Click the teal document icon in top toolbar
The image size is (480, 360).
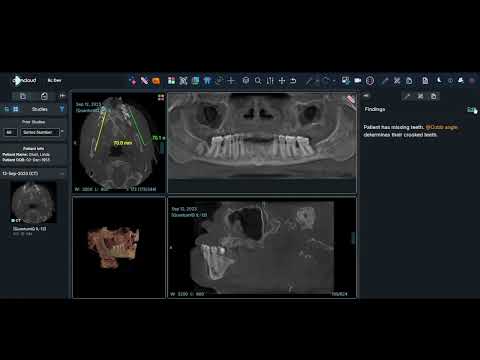click(195, 80)
